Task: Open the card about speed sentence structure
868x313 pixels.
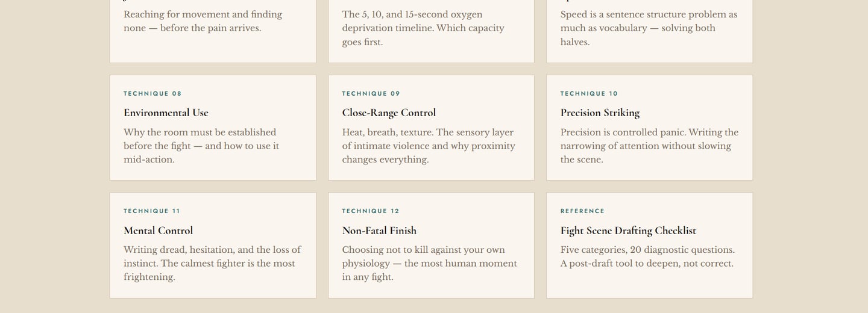Action: pos(649,31)
